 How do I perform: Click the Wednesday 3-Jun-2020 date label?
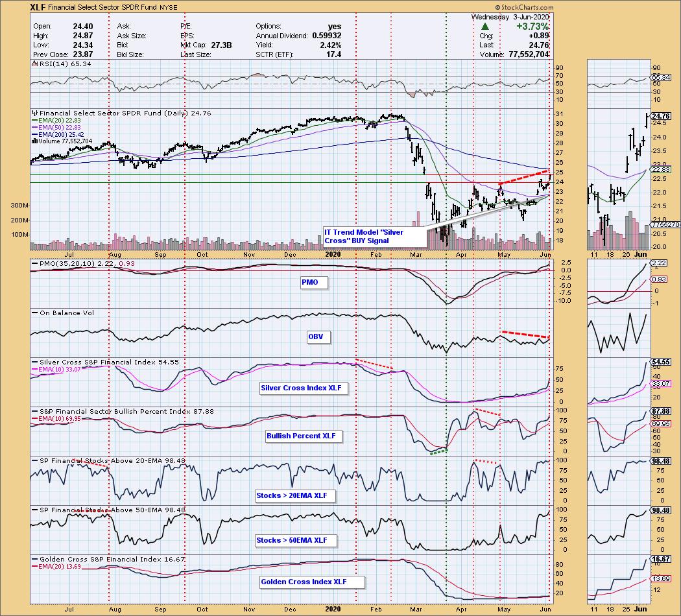510,17
